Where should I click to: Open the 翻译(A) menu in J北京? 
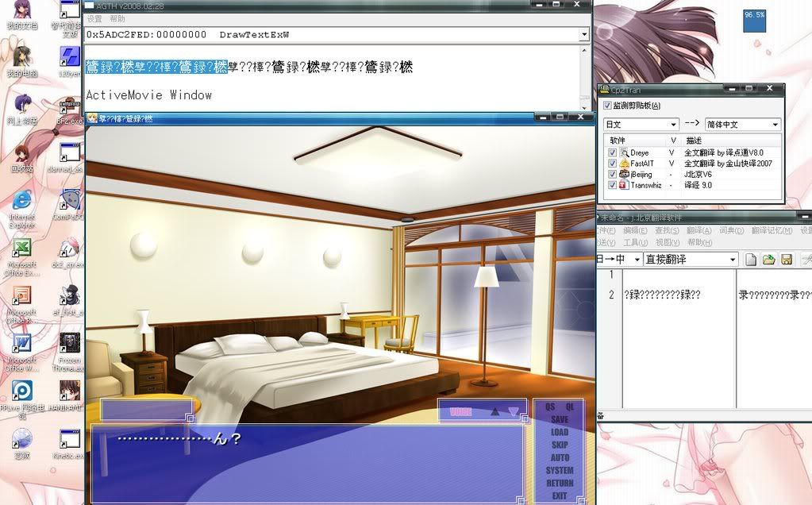[699, 230]
